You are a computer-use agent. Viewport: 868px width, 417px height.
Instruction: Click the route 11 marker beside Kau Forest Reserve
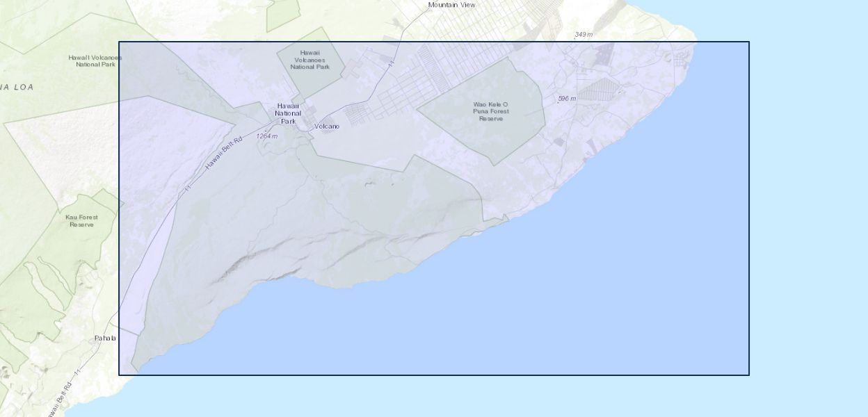[x=186, y=188]
